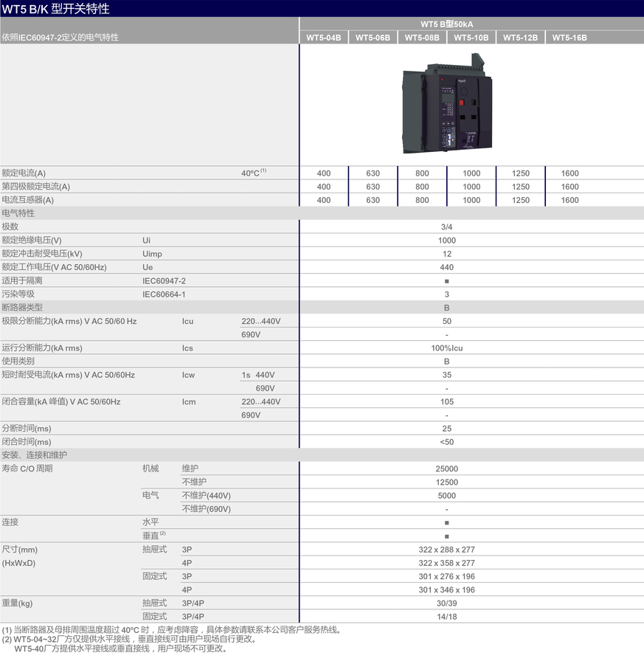Click the 电气特性 section header
Screen dimensions: 644x664
18,213
